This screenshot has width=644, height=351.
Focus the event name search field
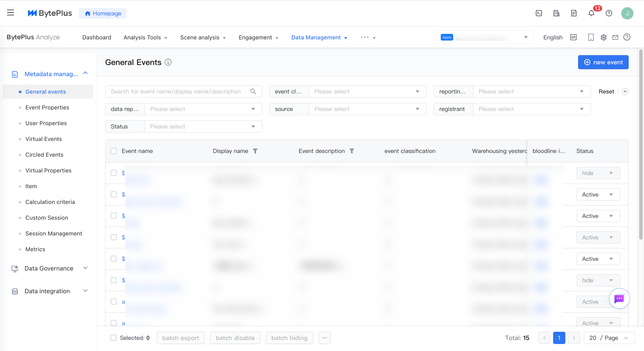(184, 91)
